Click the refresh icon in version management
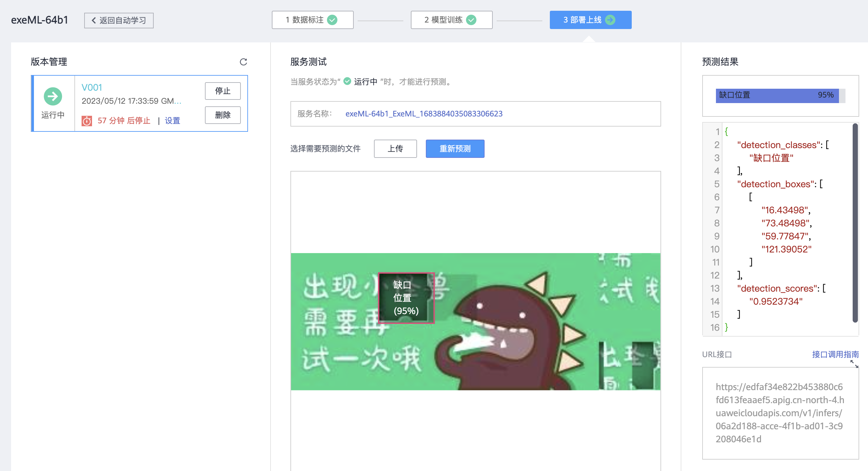Image resolution: width=868 pixels, height=471 pixels. coord(243,62)
